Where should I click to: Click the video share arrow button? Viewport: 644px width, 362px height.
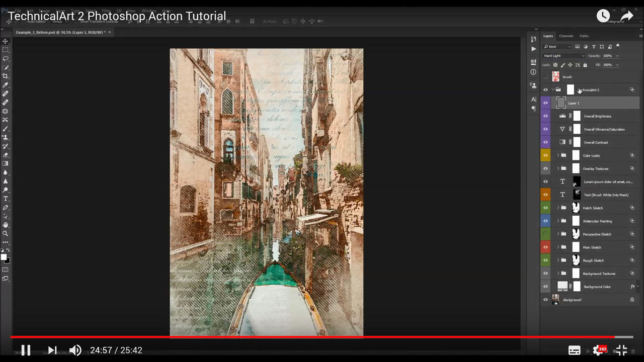click(626, 16)
